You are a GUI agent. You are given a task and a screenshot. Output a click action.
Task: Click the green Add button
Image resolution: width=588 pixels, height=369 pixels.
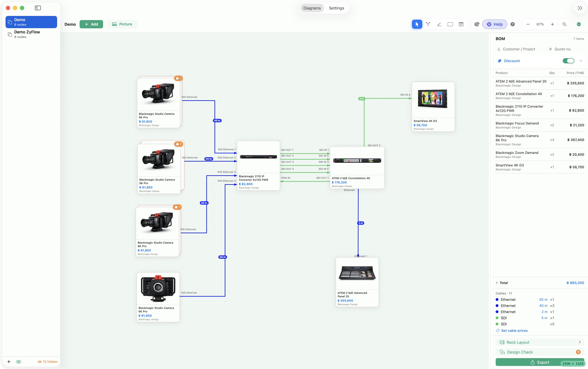(x=91, y=24)
